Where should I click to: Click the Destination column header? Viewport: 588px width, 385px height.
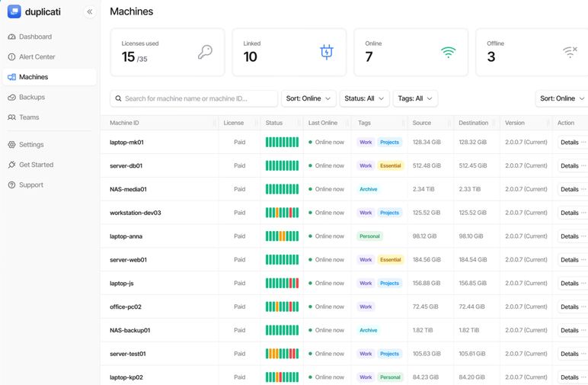coord(473,123)
